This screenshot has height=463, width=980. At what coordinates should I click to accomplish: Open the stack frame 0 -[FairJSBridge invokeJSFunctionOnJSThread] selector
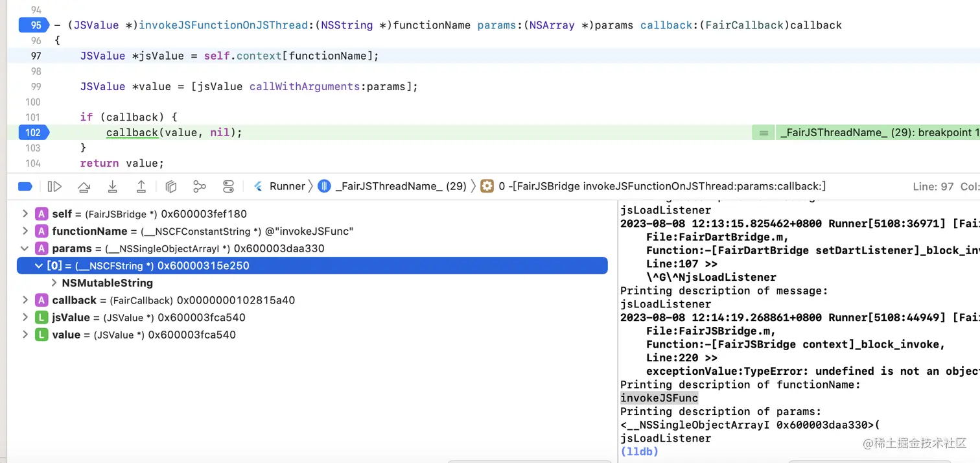pyautogui.click(x=662, y=186)
